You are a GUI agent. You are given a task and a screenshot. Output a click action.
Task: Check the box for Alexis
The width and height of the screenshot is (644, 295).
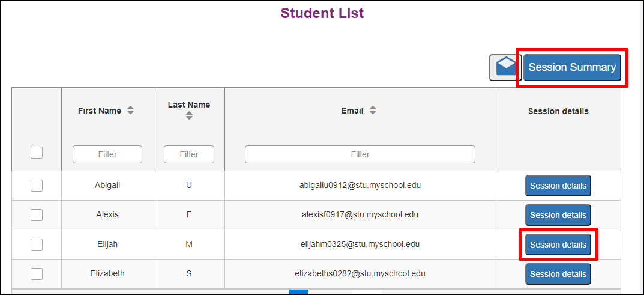[x=37, y=215]
